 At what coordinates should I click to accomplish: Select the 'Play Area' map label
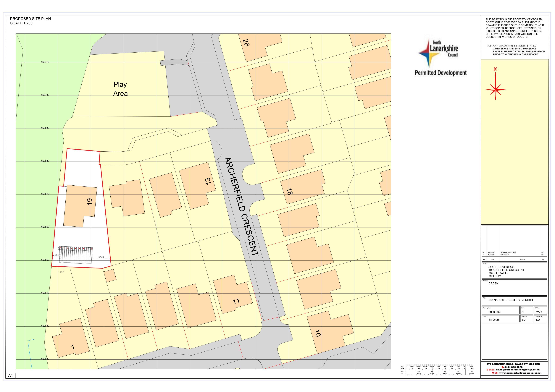click(120, 89)
